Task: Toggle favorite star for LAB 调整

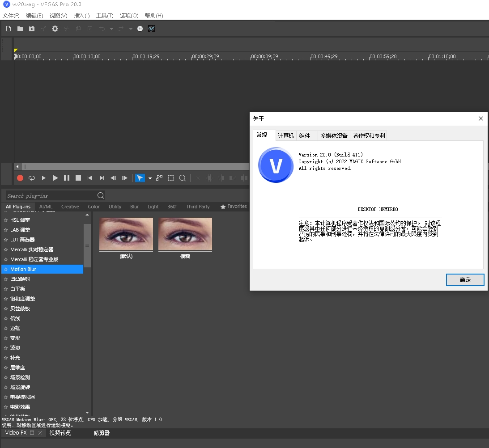Action: pos(6,230)
